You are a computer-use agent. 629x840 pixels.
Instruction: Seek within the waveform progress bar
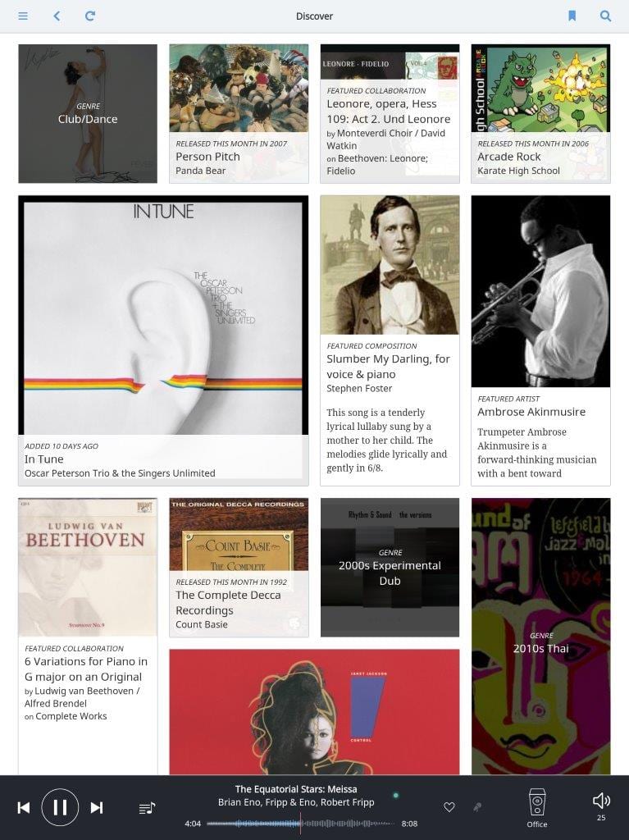[x=301, y=824]
